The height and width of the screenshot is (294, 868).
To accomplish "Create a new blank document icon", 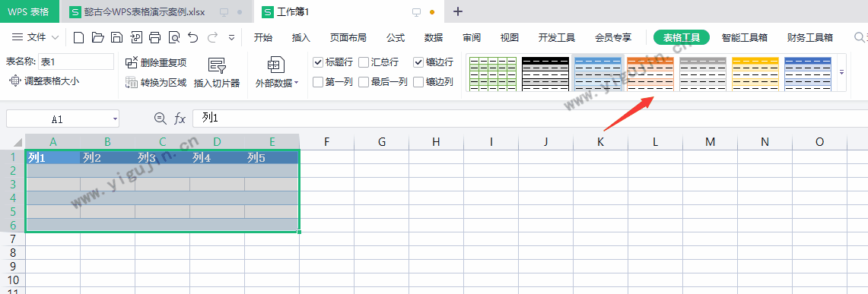I will pos(79,37).
